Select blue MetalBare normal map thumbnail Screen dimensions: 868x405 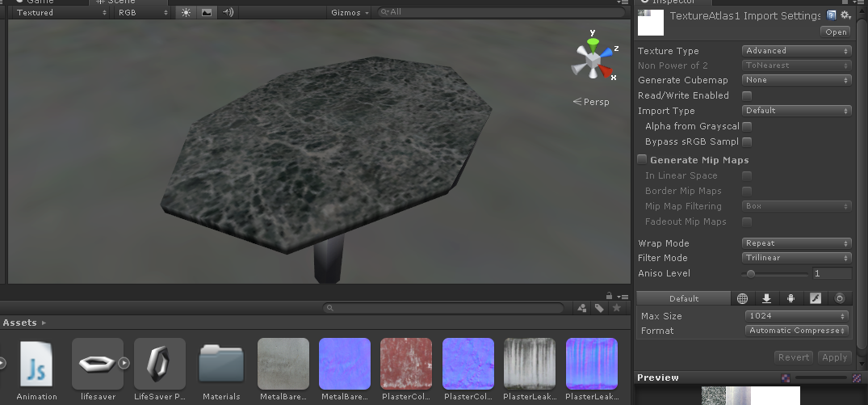(x=345, y=364)
